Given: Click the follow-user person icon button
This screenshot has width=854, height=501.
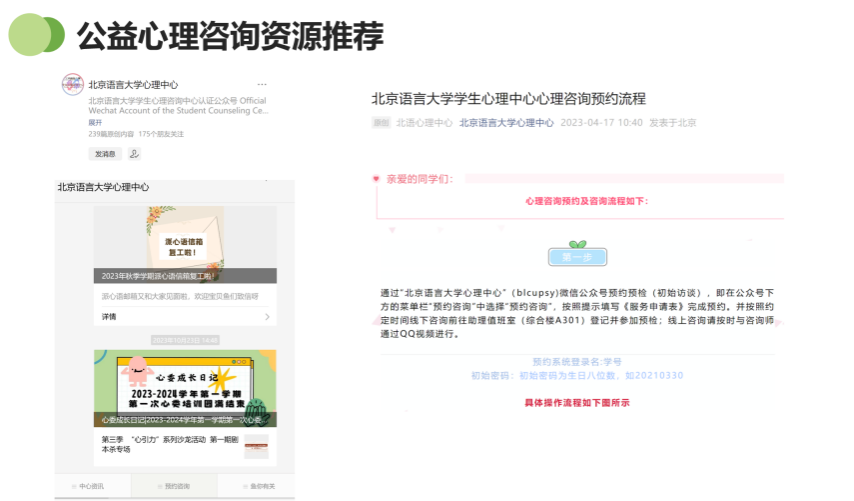Looking at the screenshot, I should coord(134,154).
